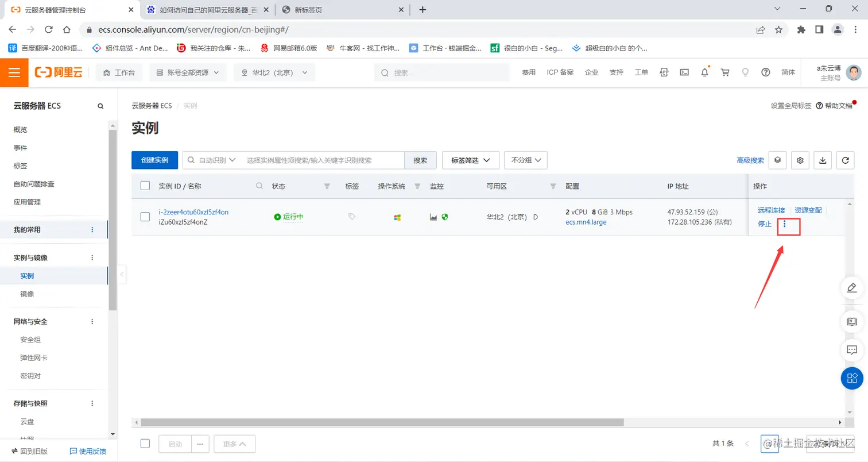Viewport: 868px width, 462px height.
Task: Open the floating book documentation icon
Action: pos(852,321)
